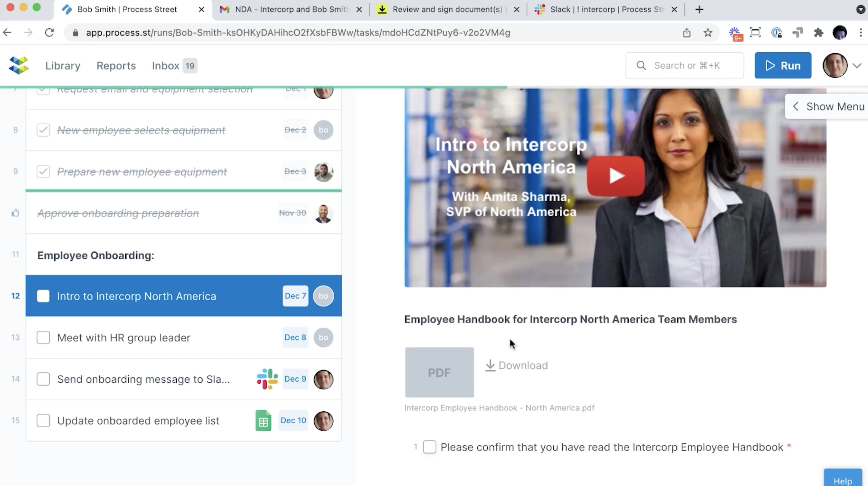Click the browser back arrow
The width and height of the screenshot is (868, 486).
tap(8, 33)
